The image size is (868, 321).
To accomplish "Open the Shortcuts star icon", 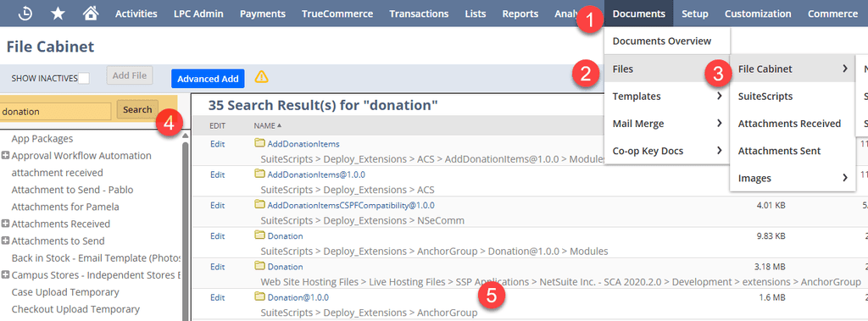I will (58, 14).
